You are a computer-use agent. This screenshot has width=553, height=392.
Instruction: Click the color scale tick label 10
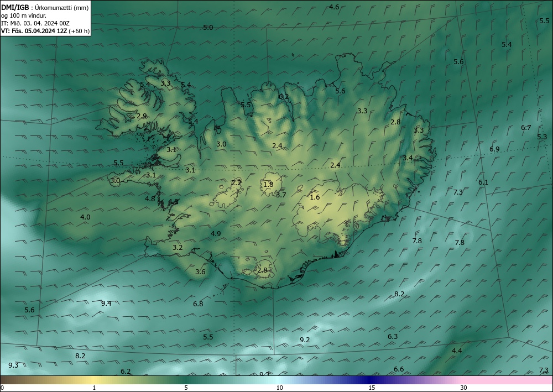pyautogui.click(x=279, y=388)
